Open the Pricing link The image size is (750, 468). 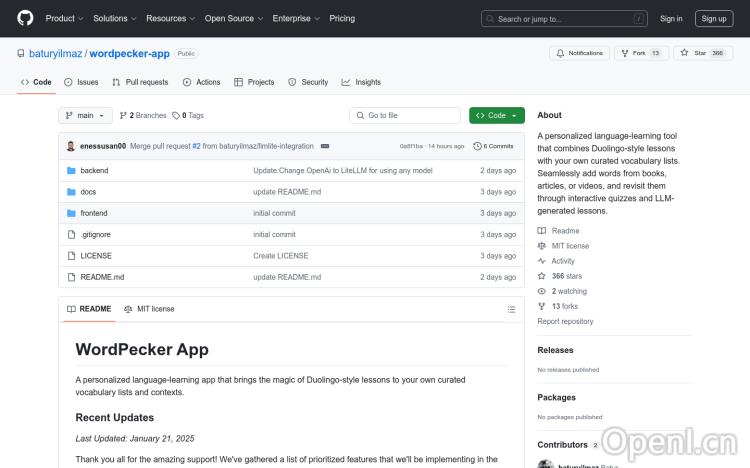(342, 18)
